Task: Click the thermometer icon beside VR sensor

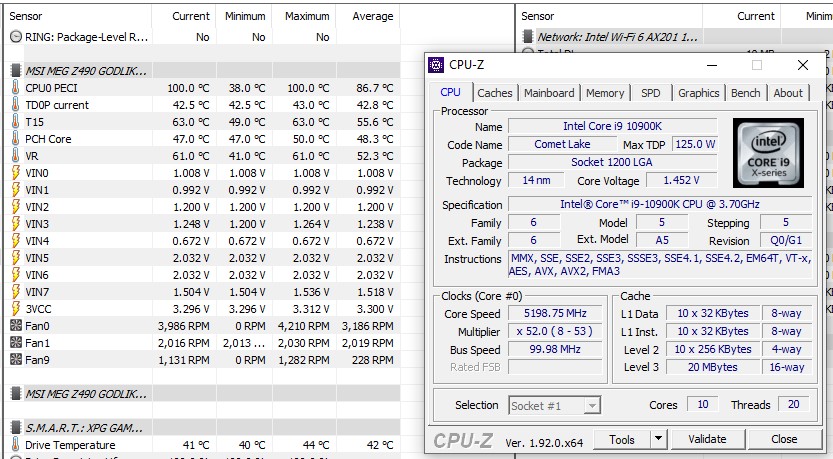Action: coord(16,156)
